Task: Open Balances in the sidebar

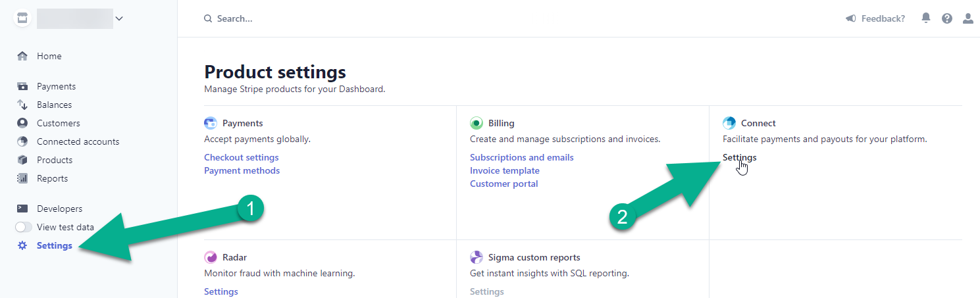Action: pos(54,105)
